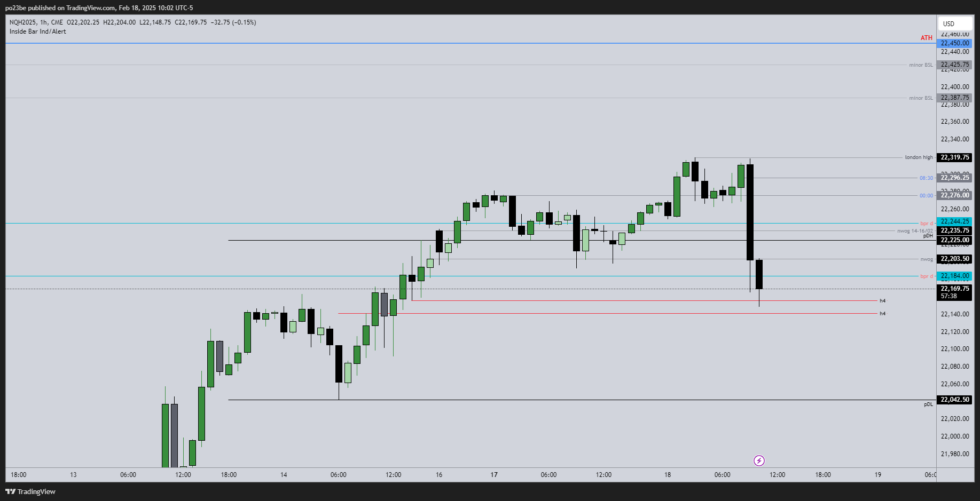Viewport: 980px width, 501px height.
Task: Select the pDL horizontal line label
Action: pyautogui.click(x=928, y=404)
